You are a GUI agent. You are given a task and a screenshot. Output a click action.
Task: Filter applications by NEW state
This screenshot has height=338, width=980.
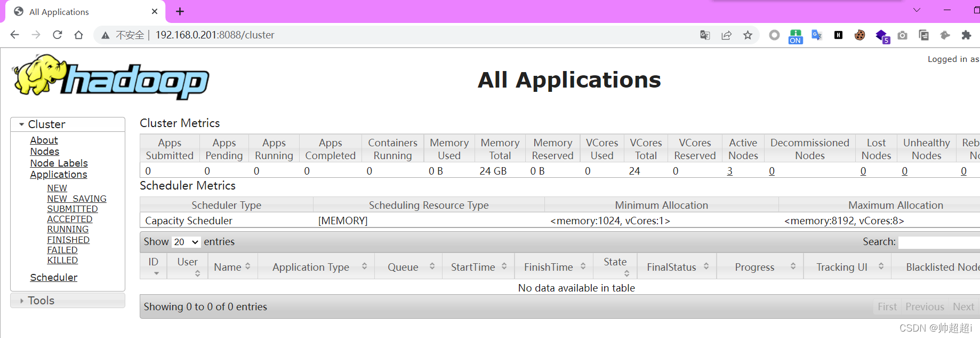click(x=57, y=188)
